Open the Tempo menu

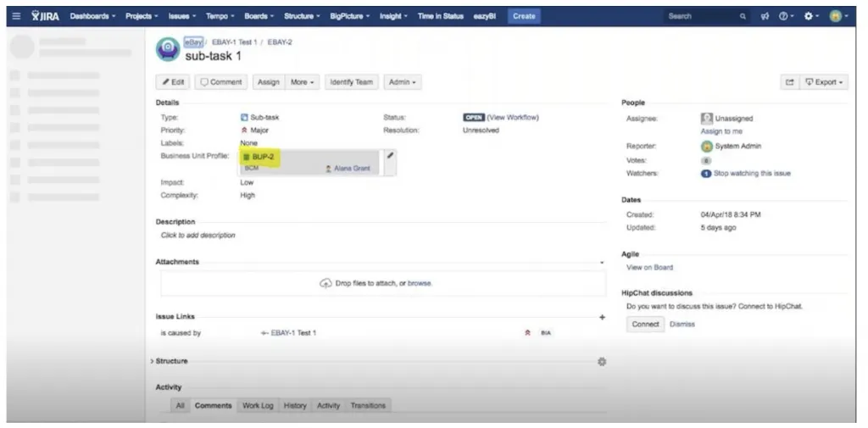pyautogui.click(x=220, y=16)
